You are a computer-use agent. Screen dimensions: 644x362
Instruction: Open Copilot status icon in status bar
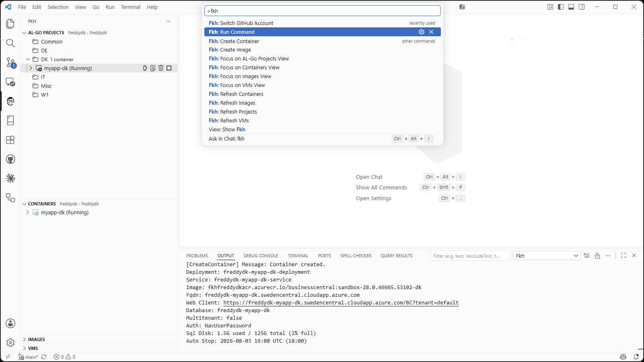623,357
